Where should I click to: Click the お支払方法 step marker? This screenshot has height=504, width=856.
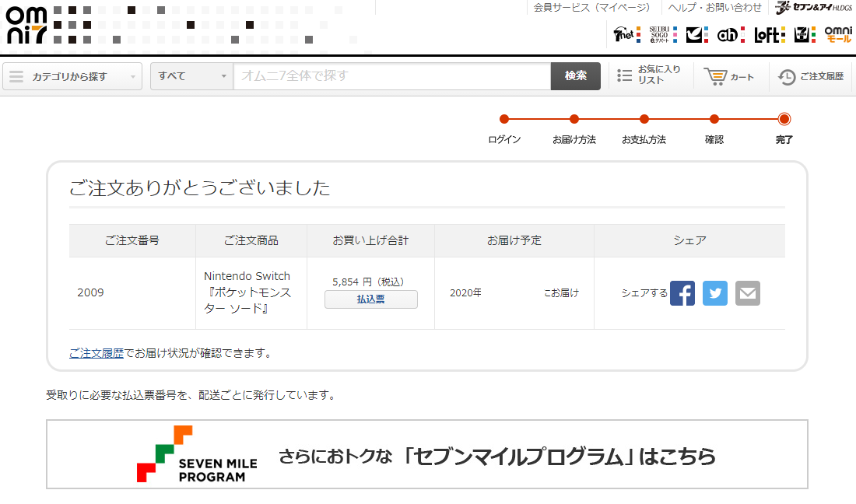pos(644,119)
